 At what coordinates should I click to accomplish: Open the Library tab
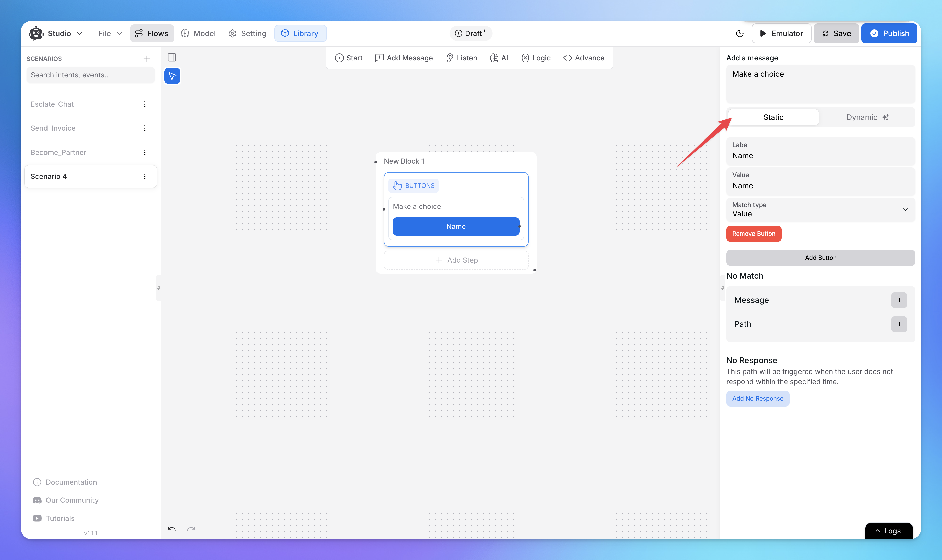[300, 34]
